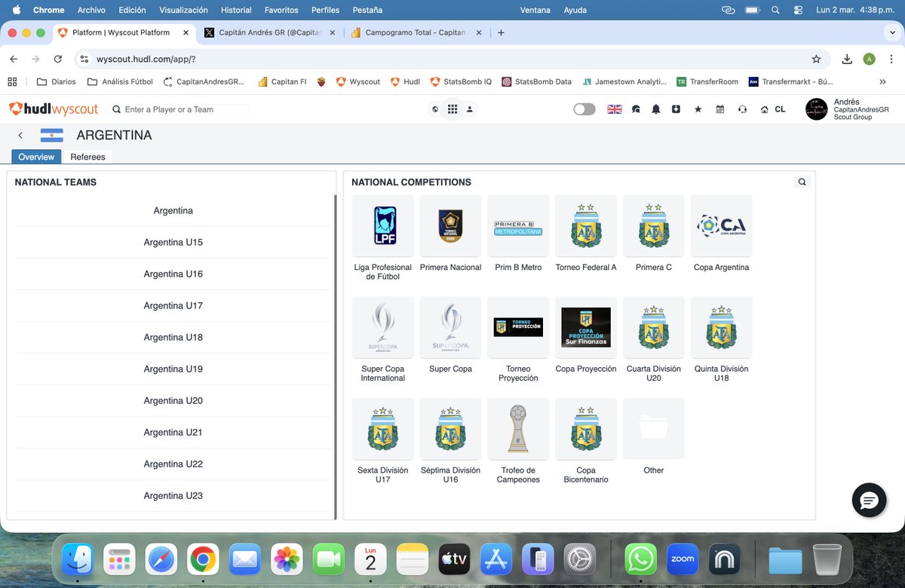Open the Transfermarkt bookmark
Screen dimensions: 905x588
coord(790,81)
